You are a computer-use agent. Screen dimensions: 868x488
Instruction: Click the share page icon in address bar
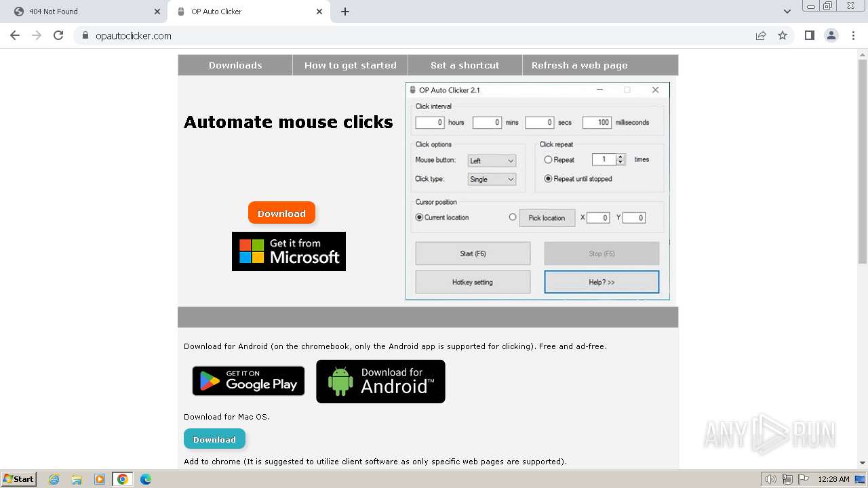761,35
